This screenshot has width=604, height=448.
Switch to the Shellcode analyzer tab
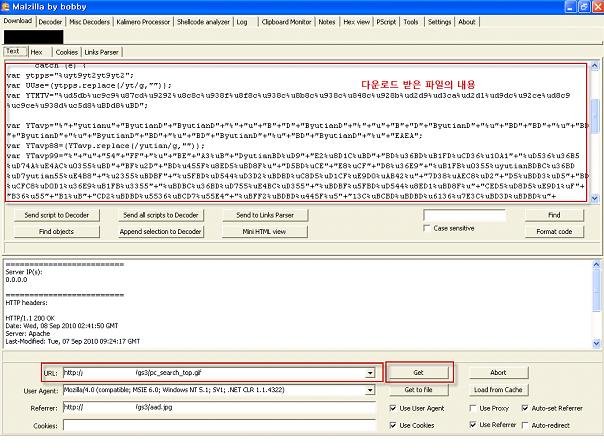point(203,22)
